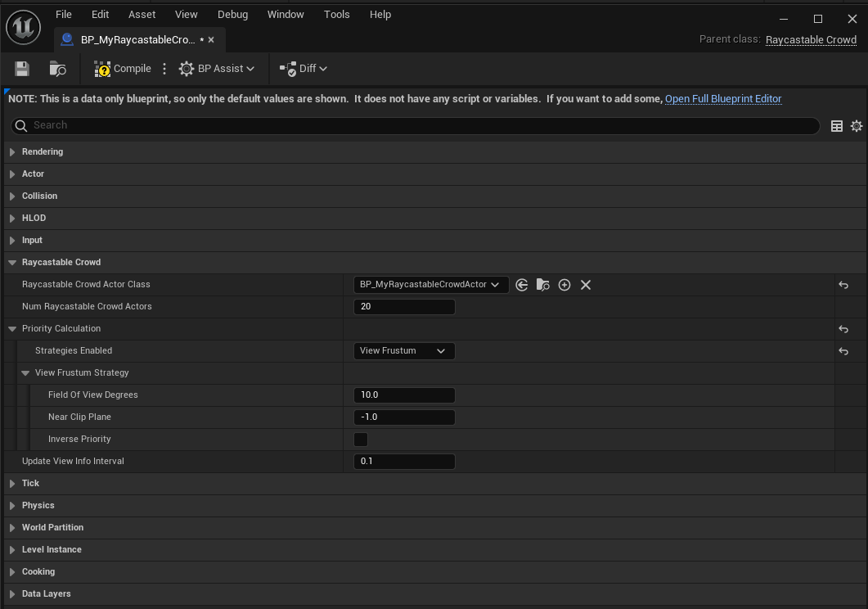
Task: Click the Browse to asset in Content Browser icon
Action: (x=57, y=69)
